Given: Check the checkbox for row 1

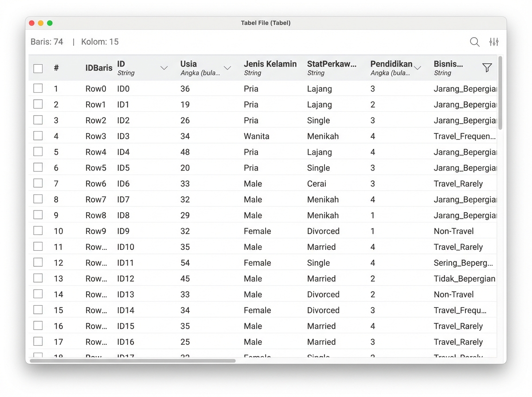Looking at the screenshot, I should point(38,88).
